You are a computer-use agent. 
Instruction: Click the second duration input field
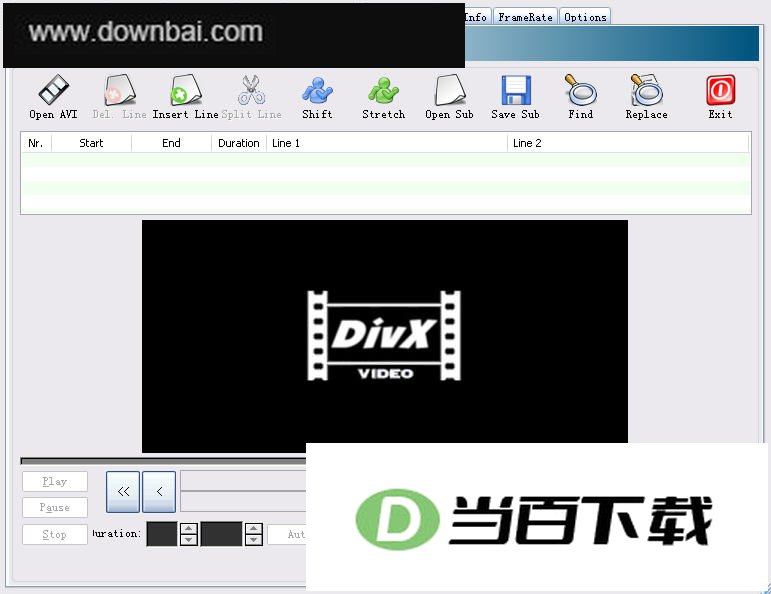click(x=222, y=534)
